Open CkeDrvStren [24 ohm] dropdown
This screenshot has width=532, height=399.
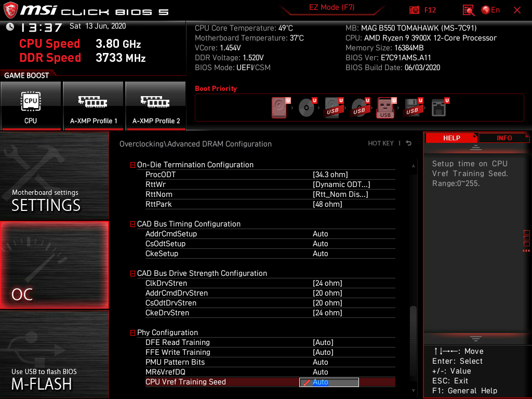pyautogui.click(x=327, y=312)
